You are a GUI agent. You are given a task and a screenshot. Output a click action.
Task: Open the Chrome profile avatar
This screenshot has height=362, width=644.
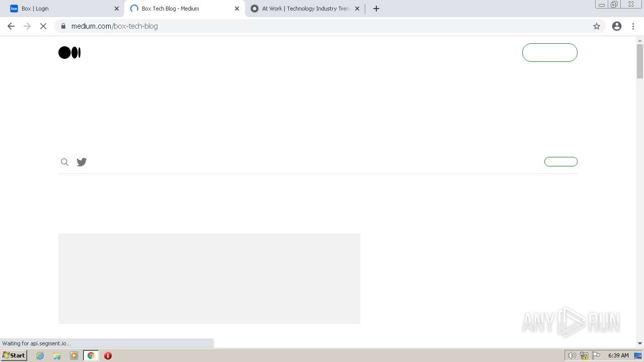(x=617, y=26)
